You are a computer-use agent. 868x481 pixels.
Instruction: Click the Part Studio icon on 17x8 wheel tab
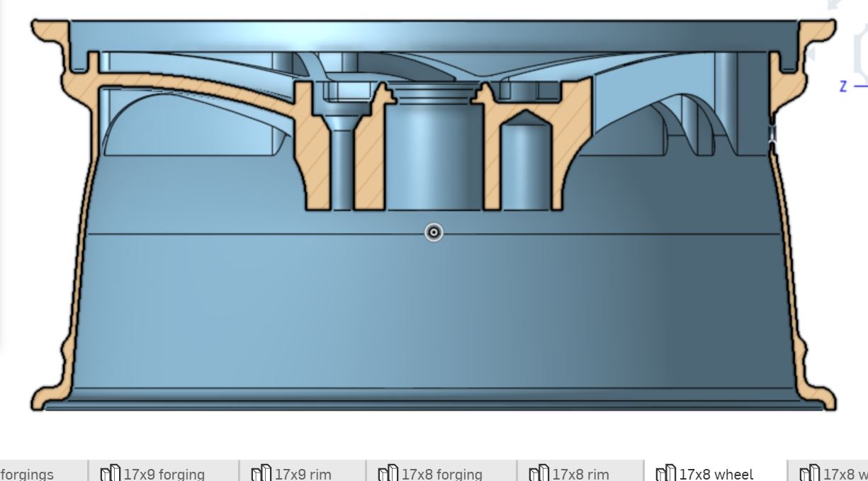pyautogui.click(x=665, y=473)
